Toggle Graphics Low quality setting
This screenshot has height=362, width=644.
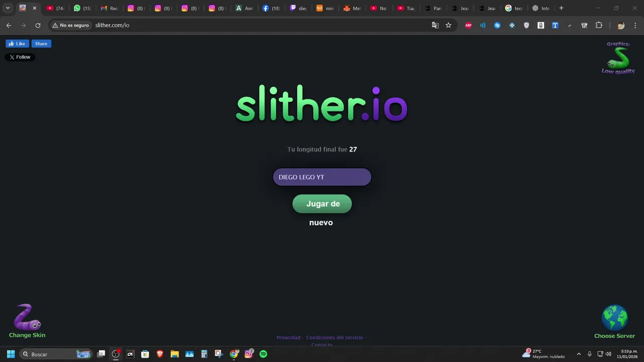[618, 58]
